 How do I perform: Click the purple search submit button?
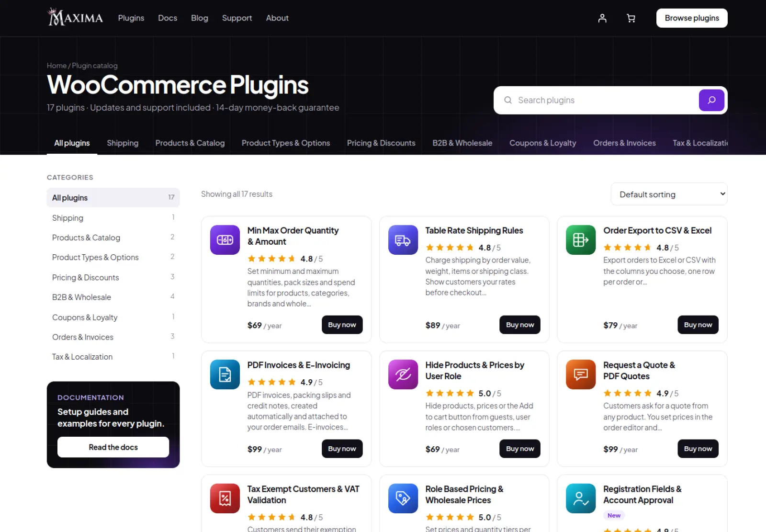711,100
